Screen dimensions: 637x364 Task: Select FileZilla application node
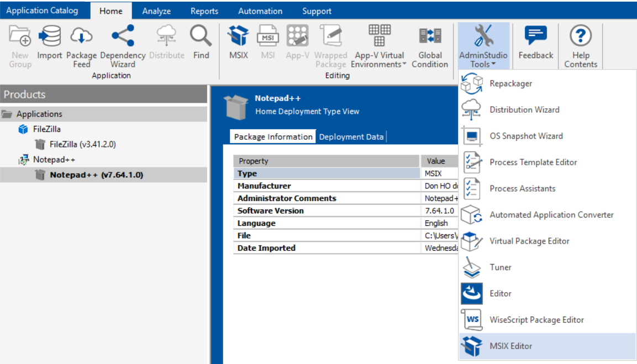(x=47, y=129)
